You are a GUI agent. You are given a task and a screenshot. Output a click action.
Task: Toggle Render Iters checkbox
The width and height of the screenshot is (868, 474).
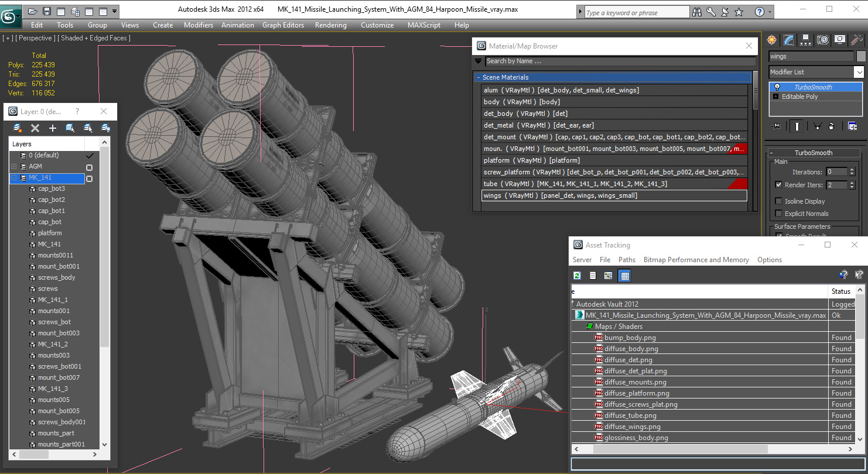click(x=778, y=184)
